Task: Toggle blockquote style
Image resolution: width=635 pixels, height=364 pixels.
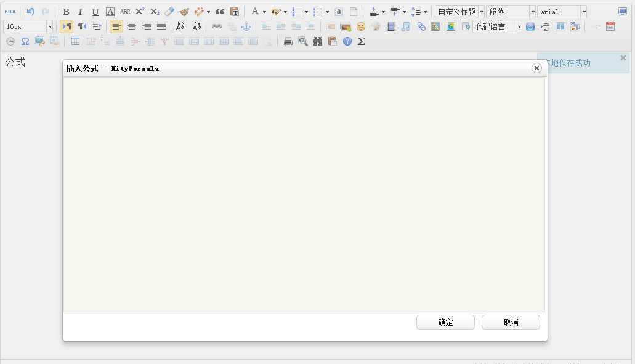Action: tap(219, 12)
